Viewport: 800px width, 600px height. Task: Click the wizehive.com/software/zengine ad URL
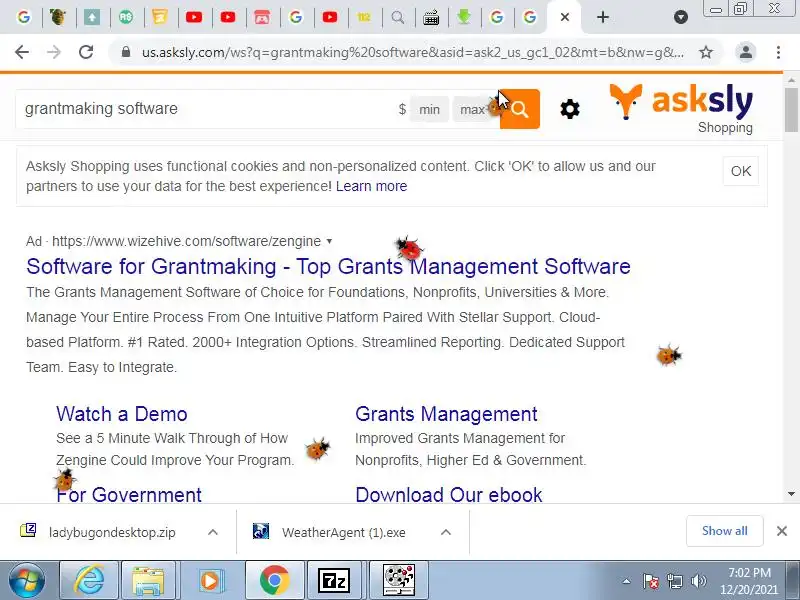pos(186,241)
